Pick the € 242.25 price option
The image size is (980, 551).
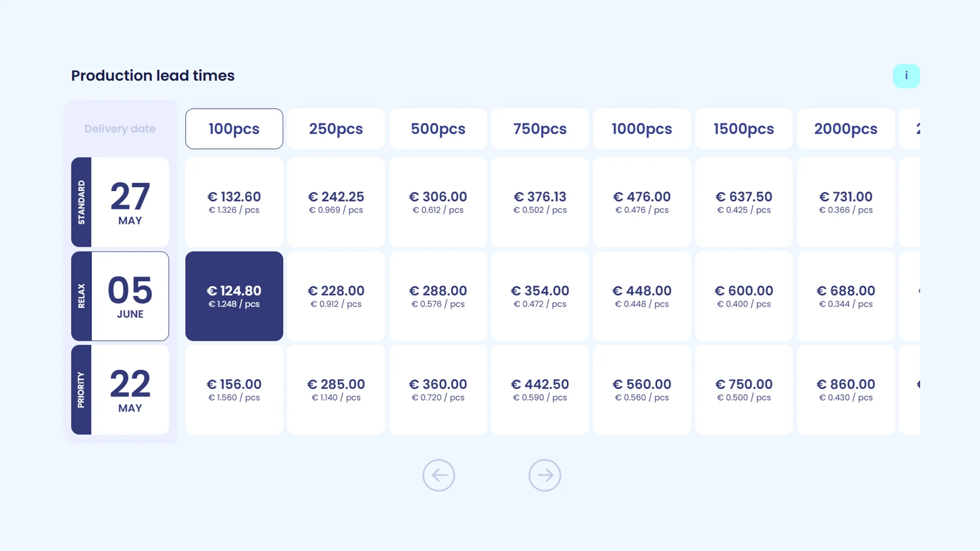(336, 202)
